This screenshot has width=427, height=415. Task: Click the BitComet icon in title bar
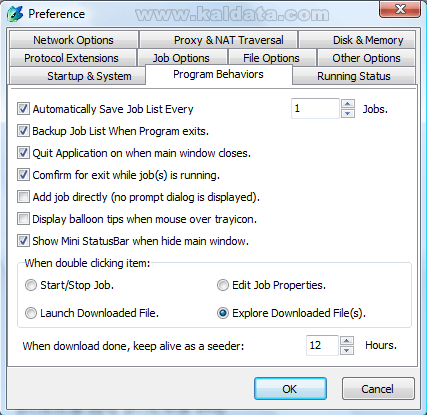pyautogui.click(x=15, y=14)
